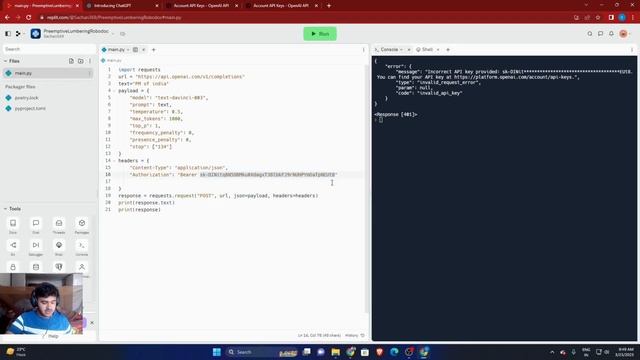
Task: Open editor pane three-dot menu
Action: click(364, 49)
